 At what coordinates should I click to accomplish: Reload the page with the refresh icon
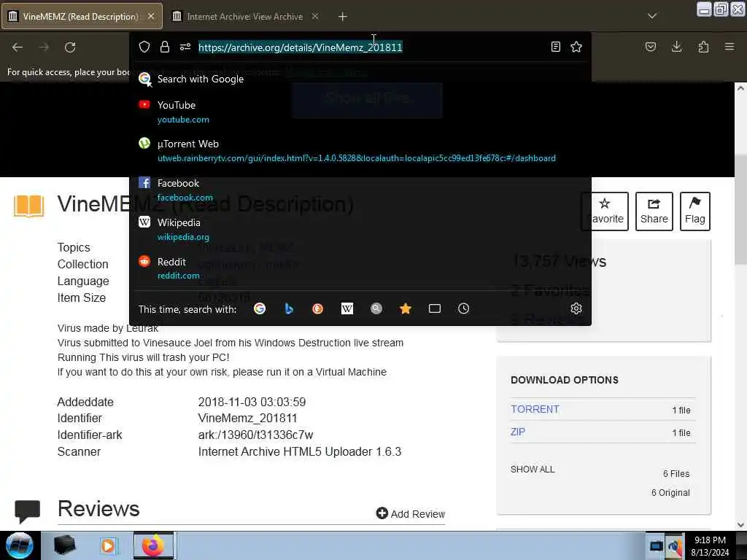pyautogui.click(x=70, y=47)
